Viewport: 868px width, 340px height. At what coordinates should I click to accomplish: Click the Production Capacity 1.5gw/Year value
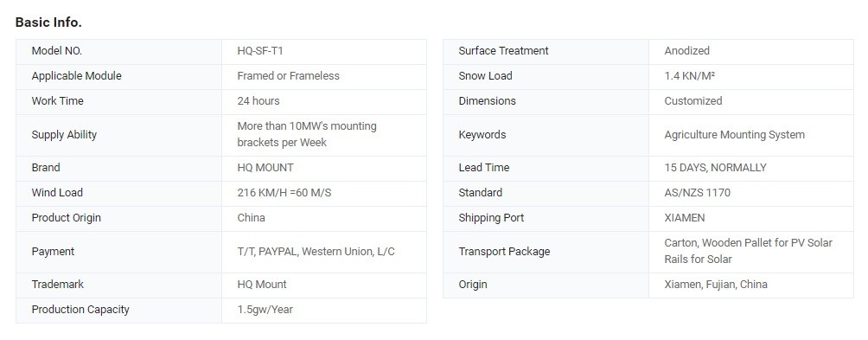coord(265,310)
